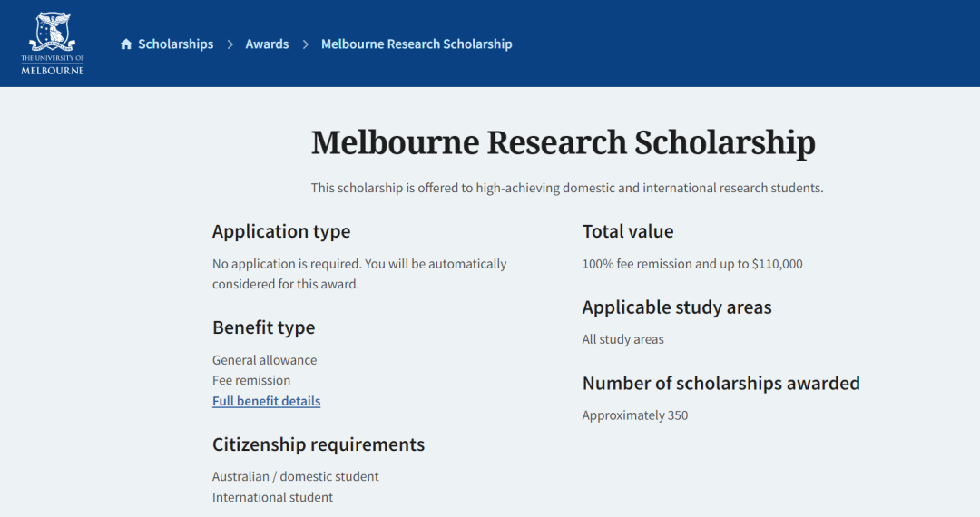Select the Melbourne Research Scholarship breadcrumb

(x=416, y=44)
